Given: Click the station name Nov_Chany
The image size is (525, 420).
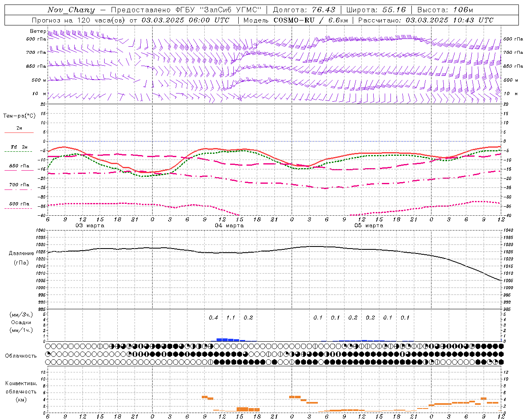Looking at the screenshot, I should pyautogui.click(x=71, y=10).
